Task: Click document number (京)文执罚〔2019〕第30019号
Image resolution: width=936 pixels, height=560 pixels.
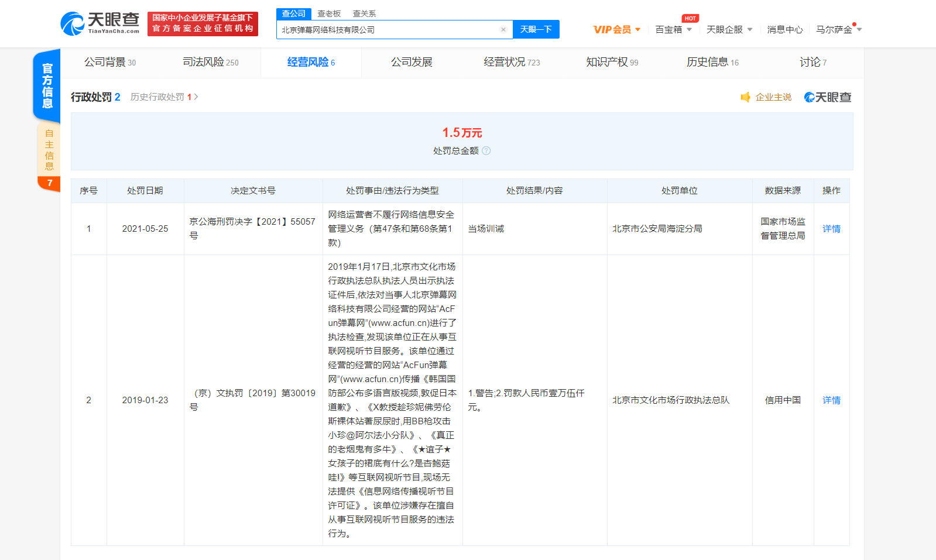Action: (252, 400)
